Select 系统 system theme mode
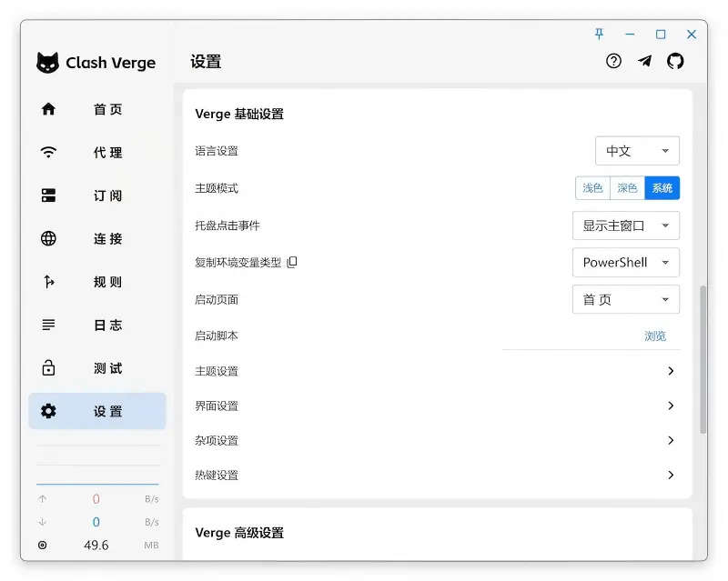 [x=662, y=188]
